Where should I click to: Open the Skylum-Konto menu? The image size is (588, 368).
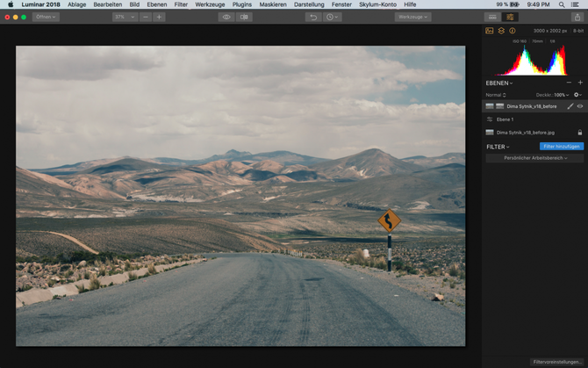point(377,4)
